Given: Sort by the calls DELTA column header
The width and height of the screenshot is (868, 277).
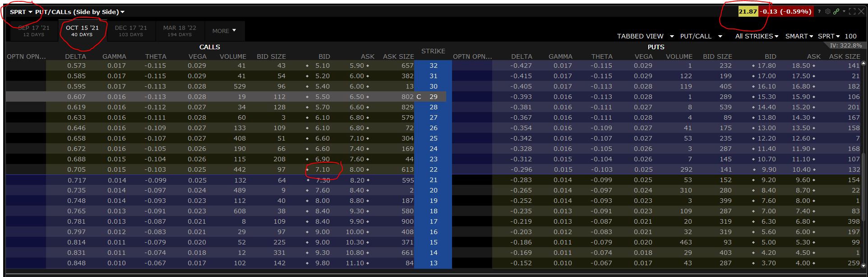Looking at the screenshot, I should [75, 56].
